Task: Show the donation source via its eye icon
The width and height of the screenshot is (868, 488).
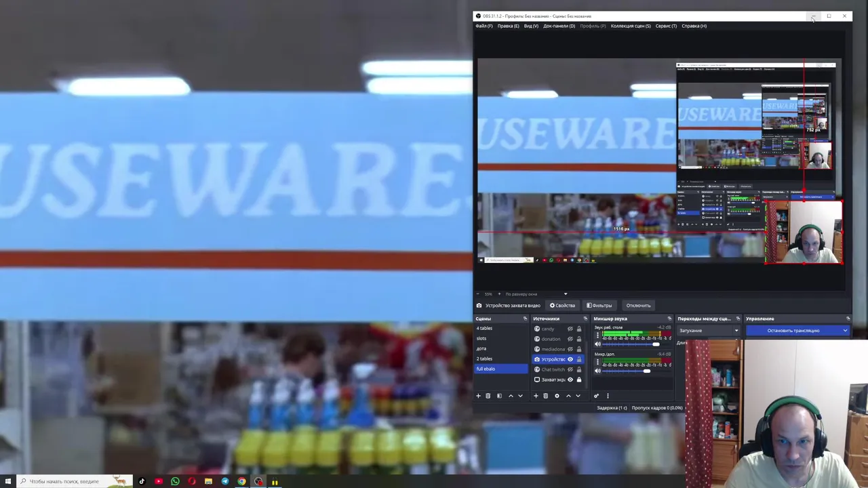Action: coord(570,339)
